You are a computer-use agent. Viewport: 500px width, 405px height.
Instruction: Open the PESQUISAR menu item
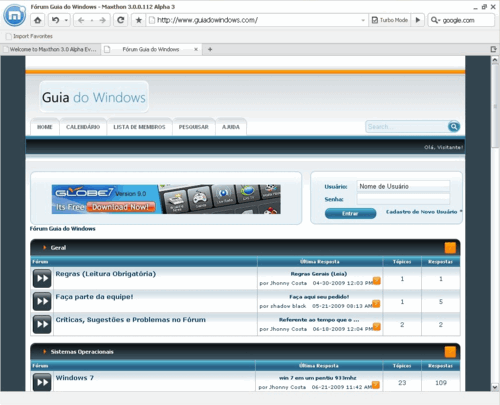[194, 127]
